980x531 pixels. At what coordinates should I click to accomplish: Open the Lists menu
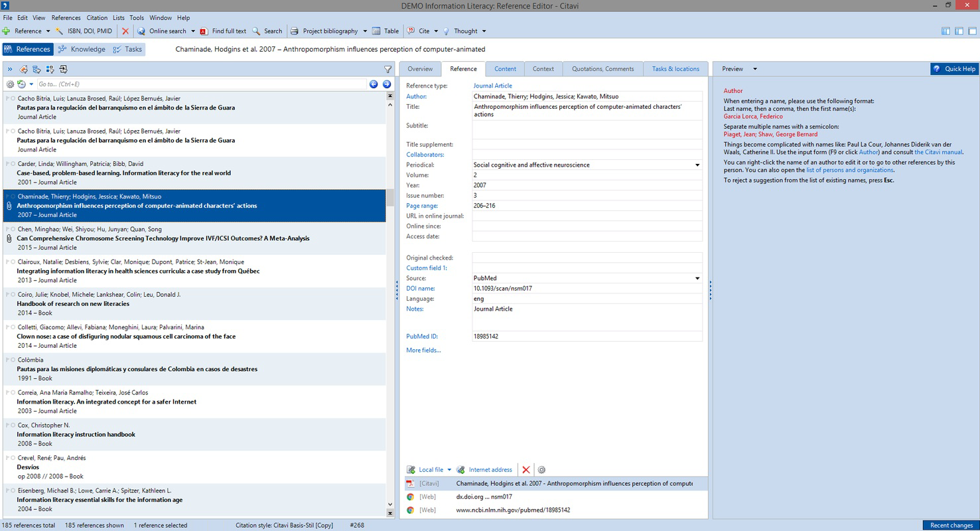[x=119, y=18]
